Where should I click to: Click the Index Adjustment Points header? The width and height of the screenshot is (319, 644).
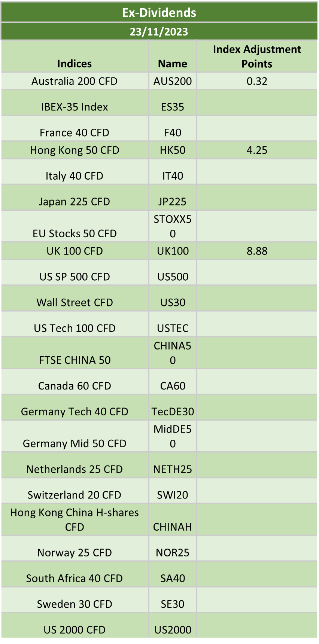pos(257,57)
